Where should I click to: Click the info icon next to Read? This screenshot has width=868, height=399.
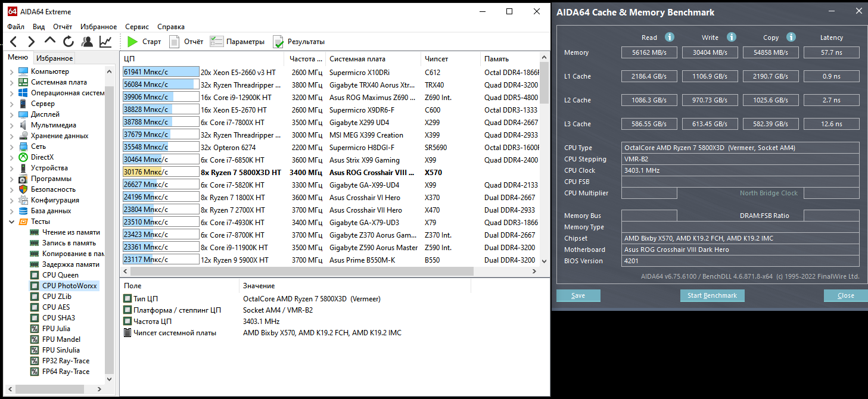[670, 37]
